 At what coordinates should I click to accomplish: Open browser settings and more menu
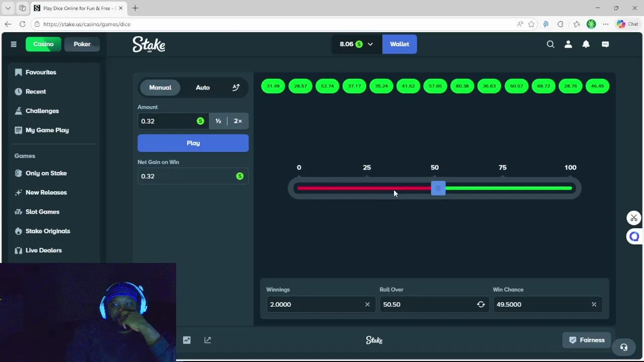606,24
